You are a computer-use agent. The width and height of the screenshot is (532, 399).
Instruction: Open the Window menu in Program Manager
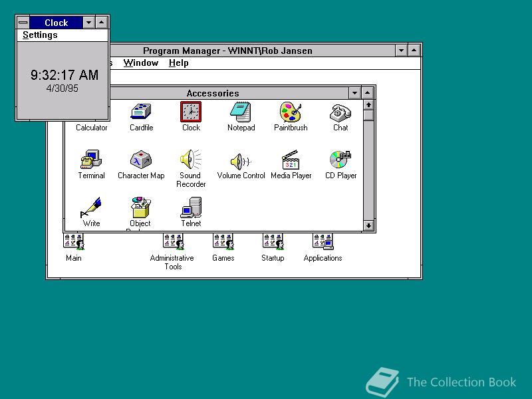(141, 63)
